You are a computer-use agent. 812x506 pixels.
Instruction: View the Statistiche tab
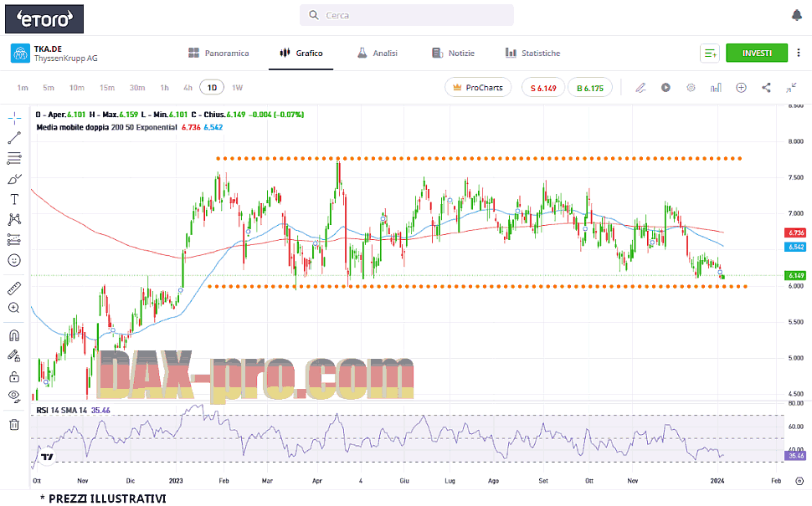533,54
